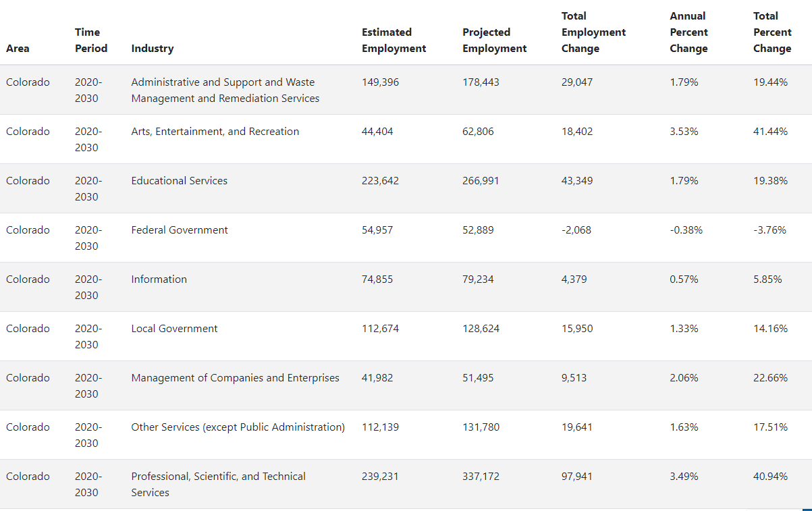Click the Annual Percent Change column header
The width and height of the screenshot is (812, 511).
tap(689, 32)
